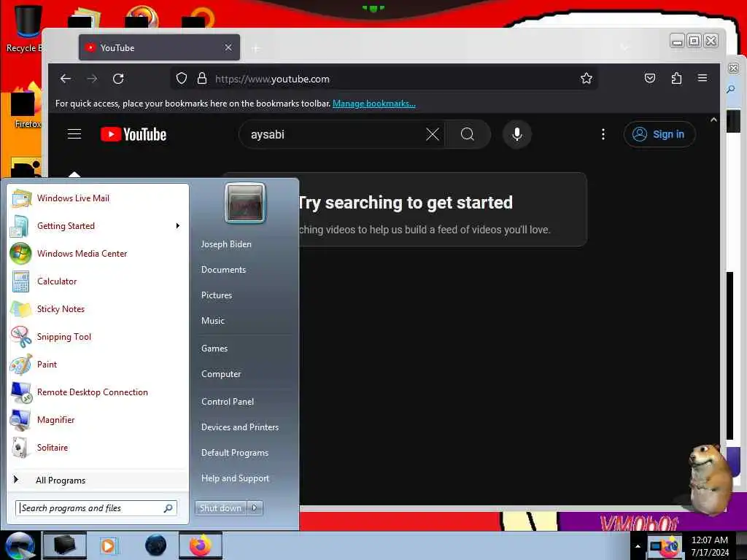Screen dimensions: 747x560
Task: Start voice search with microphone icon
Action: 517,134
